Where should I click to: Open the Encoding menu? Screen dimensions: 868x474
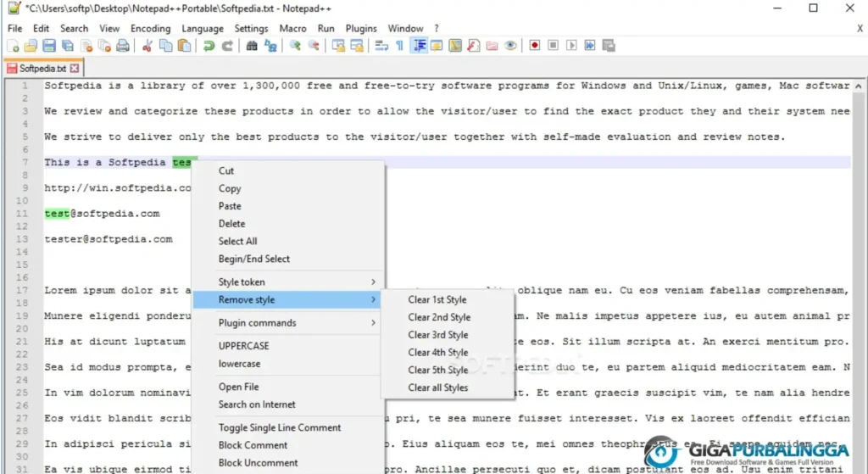(151, 28)
